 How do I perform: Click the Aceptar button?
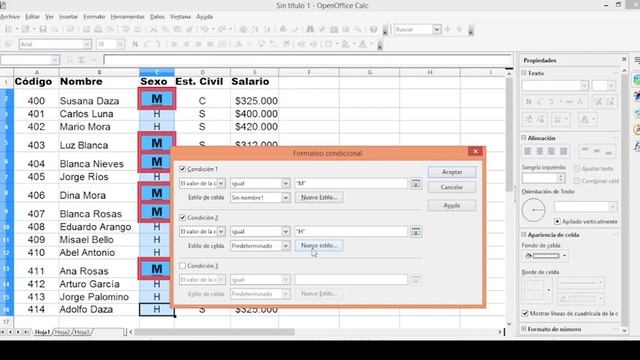click(x=452, y=172)
